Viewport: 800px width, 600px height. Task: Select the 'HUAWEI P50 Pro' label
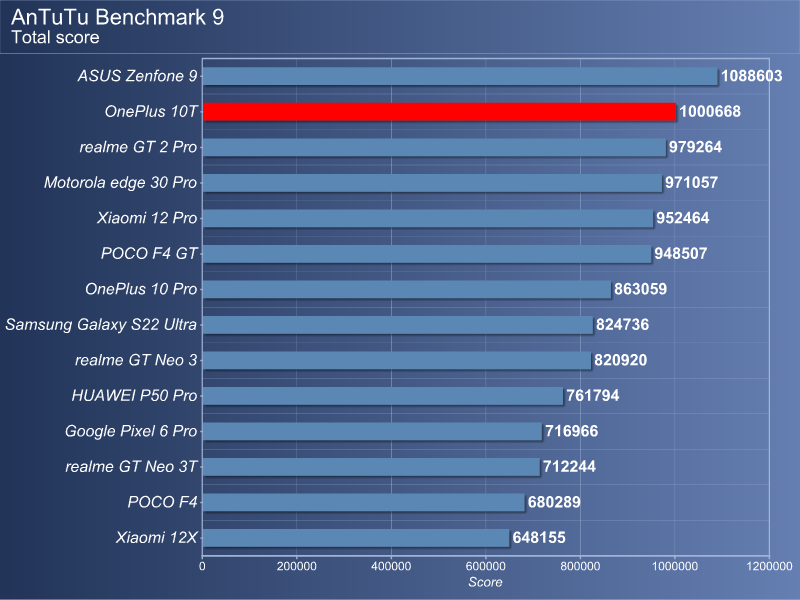point(134,396)
